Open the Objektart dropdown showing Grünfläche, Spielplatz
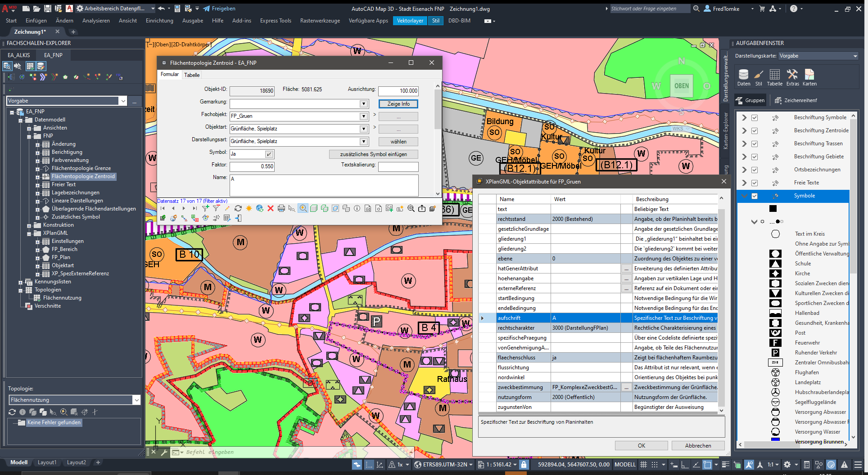Image resolution: width=868 pixels, height=475 pixels. 363,129
